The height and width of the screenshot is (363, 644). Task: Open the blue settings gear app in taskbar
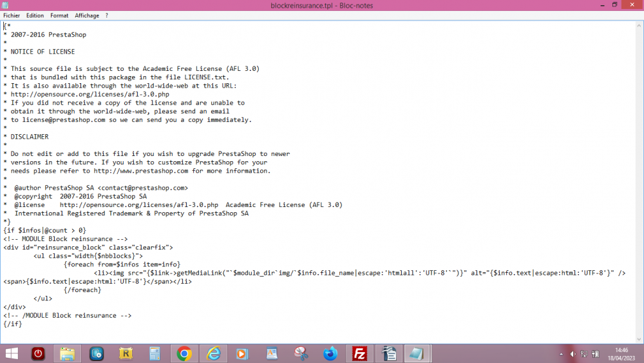[x=97, y=353]
